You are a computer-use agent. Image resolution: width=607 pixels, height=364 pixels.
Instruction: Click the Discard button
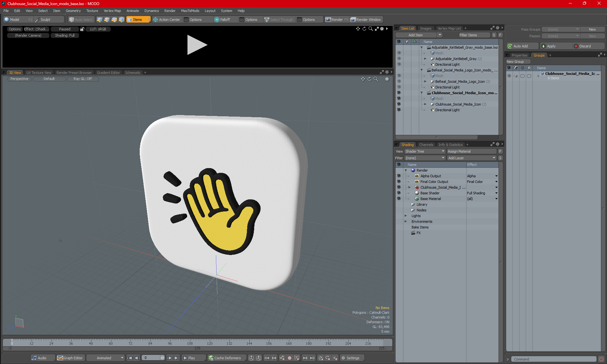click(588, 46)
